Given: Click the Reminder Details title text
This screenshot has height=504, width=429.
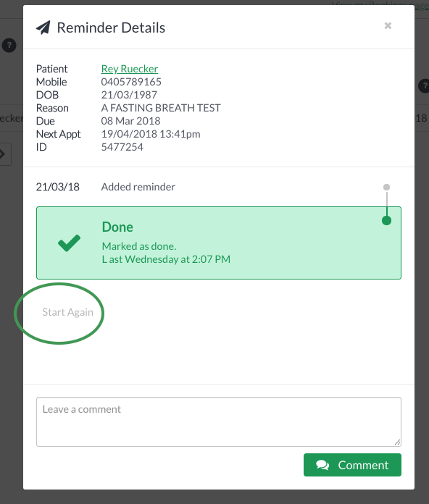Looking at the screenshot, I should point(111,28).
